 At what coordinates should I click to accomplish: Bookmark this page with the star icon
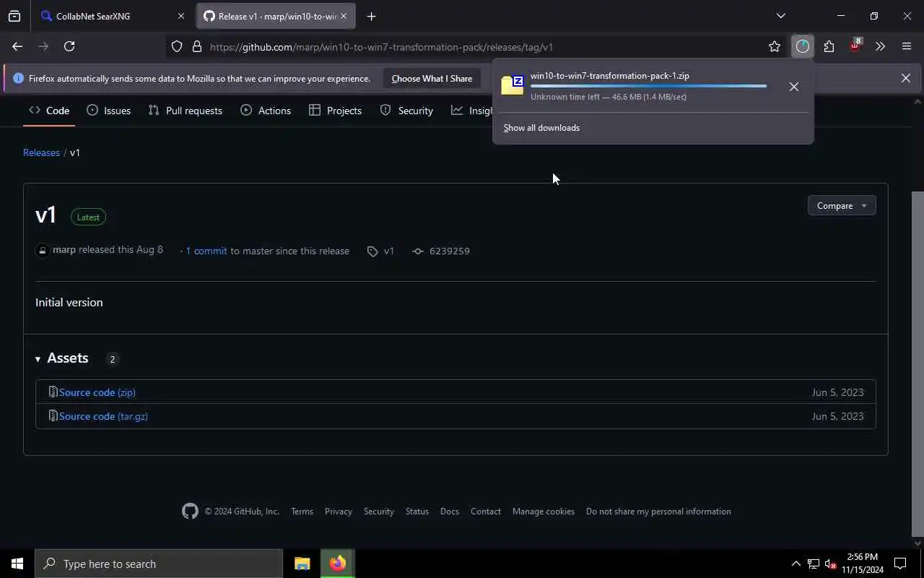(x=775, y=46)
